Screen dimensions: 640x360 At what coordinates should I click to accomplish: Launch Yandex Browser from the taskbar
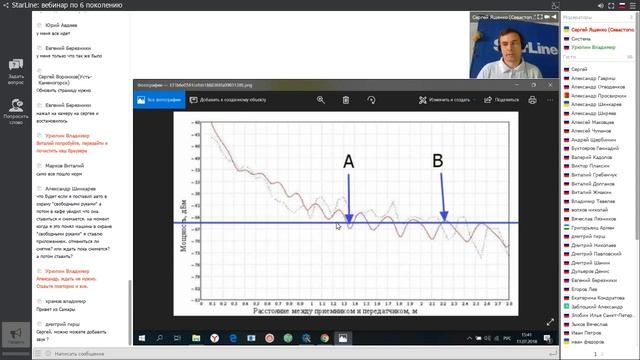[x=214, y=338]
